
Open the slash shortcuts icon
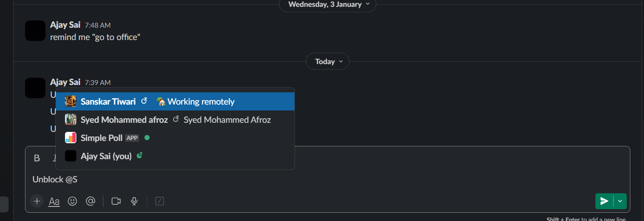[x=160, y=201]
